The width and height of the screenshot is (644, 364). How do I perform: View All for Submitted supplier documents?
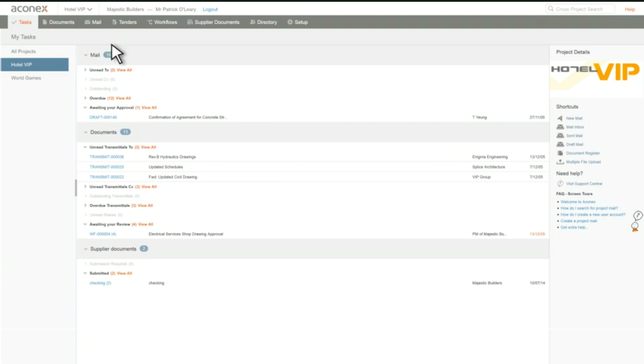(x=124, y=273)
